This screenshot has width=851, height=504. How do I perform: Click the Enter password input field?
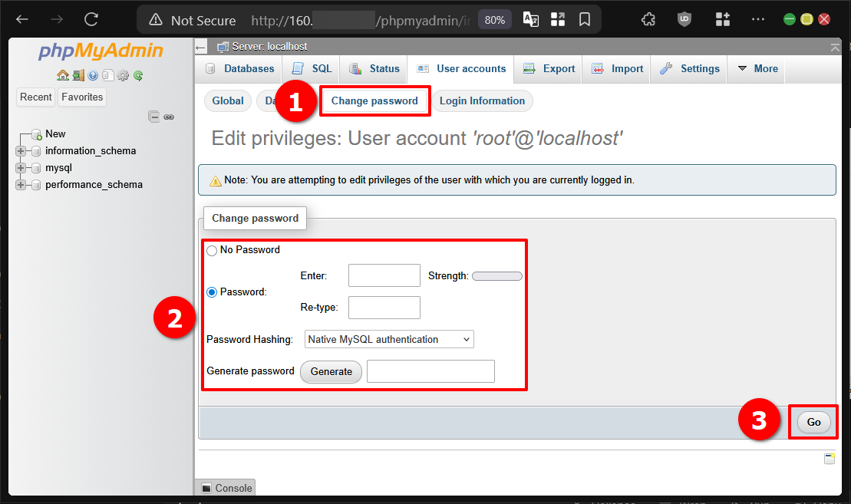coord(384,275)
